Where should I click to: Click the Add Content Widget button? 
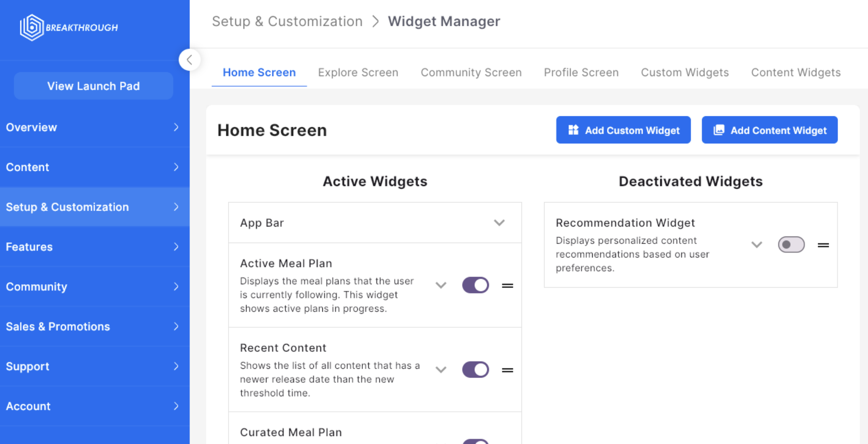(769, 130)
